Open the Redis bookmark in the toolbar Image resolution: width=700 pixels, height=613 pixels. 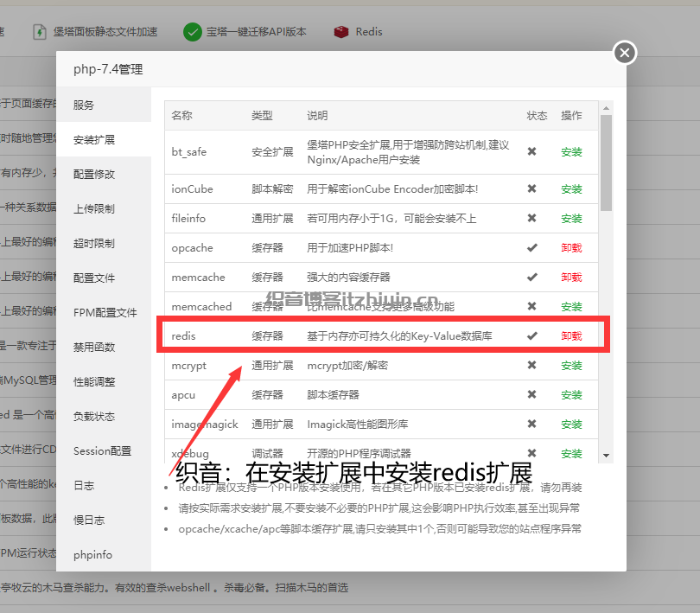[x=359, y=31]
